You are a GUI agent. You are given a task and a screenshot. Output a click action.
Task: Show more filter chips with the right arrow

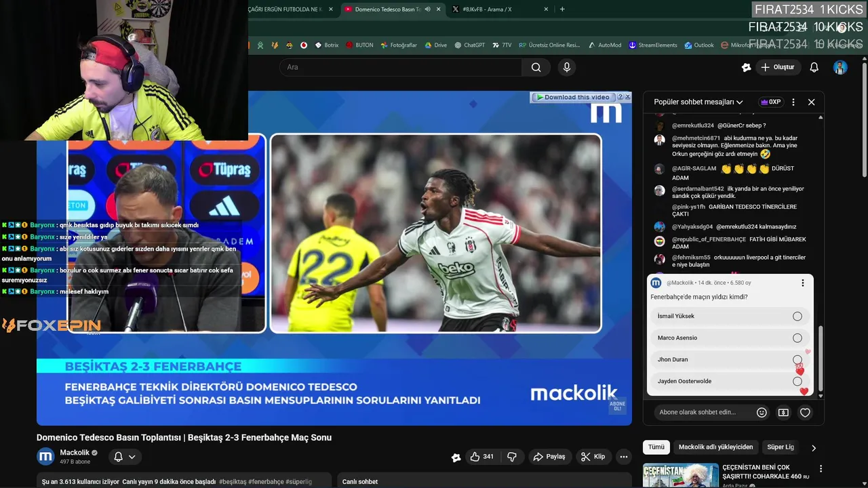pyautogui.click(x=813, y=447)
